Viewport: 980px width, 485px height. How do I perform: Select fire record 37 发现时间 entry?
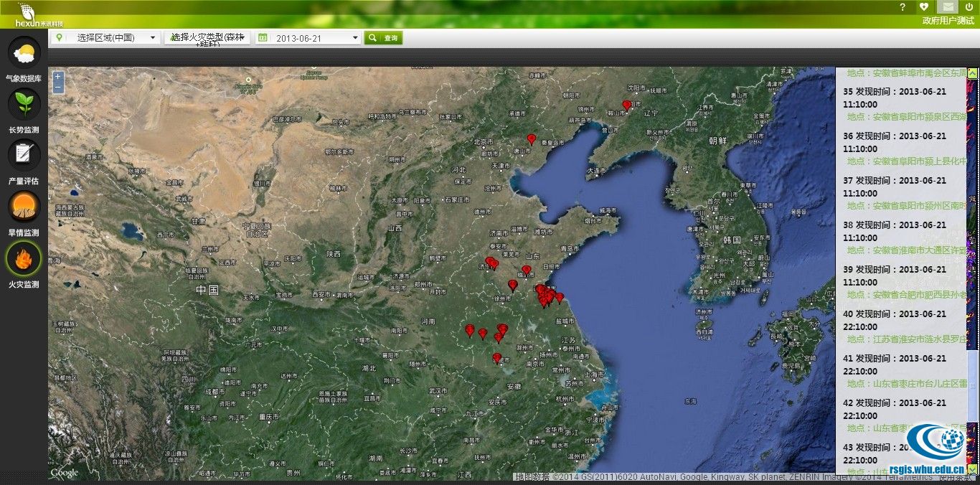tap(895, 187)
